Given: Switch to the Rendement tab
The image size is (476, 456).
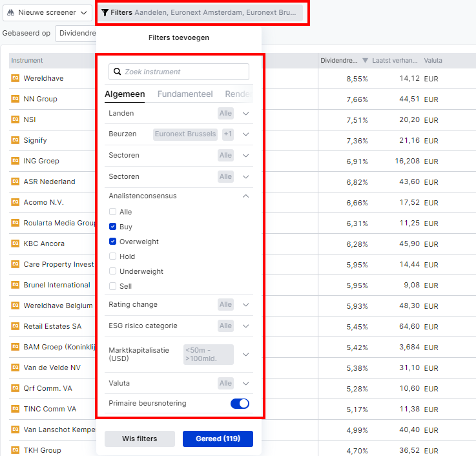Looking at the screenshot, I should point(239,94).
